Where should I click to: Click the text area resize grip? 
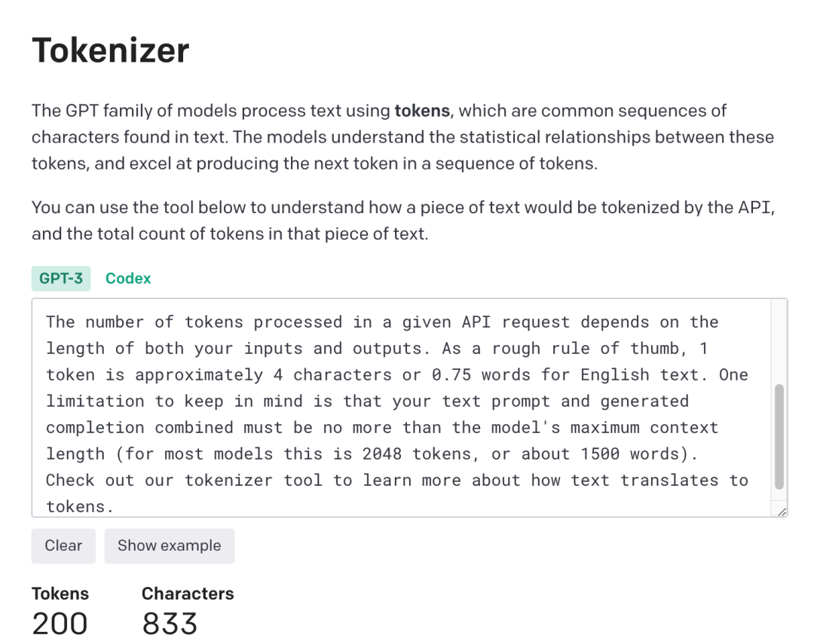pos(782,511)
